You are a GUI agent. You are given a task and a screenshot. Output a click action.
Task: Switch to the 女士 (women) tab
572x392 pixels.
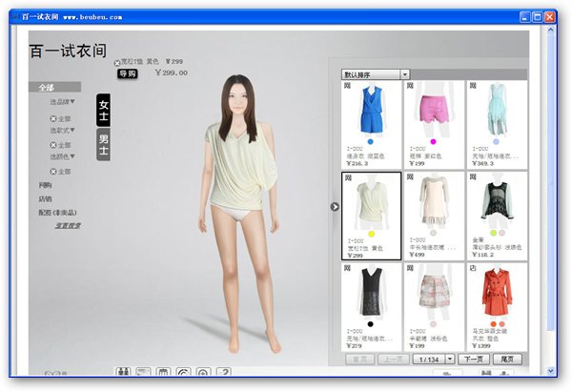104,111
